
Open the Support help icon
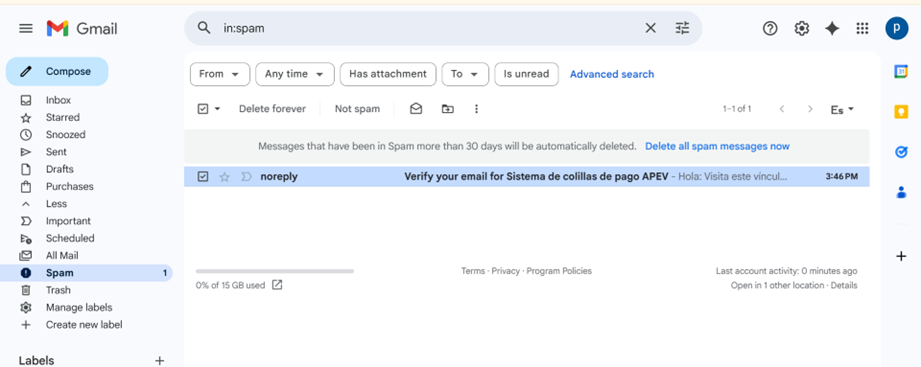coord(770,28)
